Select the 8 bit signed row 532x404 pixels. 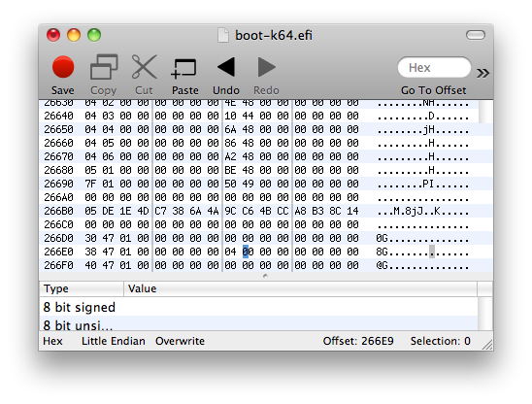(258, 307)
